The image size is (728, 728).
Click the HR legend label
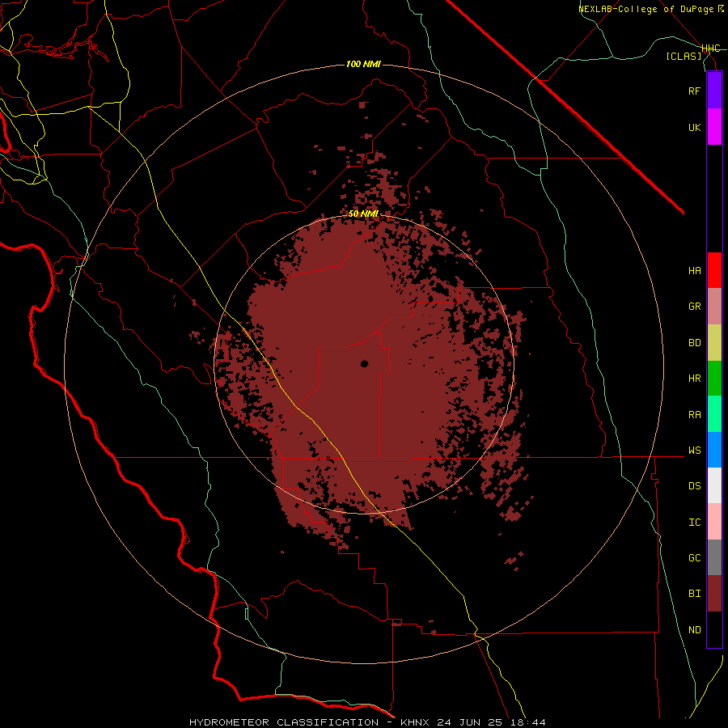tap(694, 379)
